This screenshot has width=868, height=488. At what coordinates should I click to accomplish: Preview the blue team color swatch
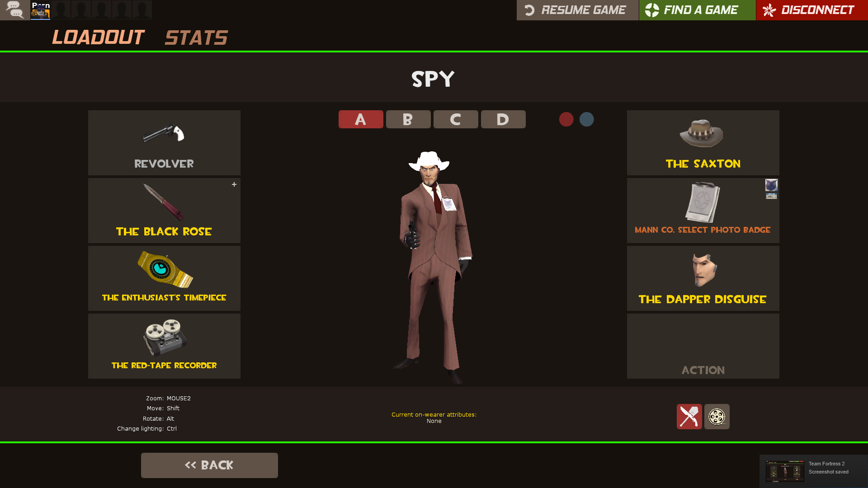587,119
